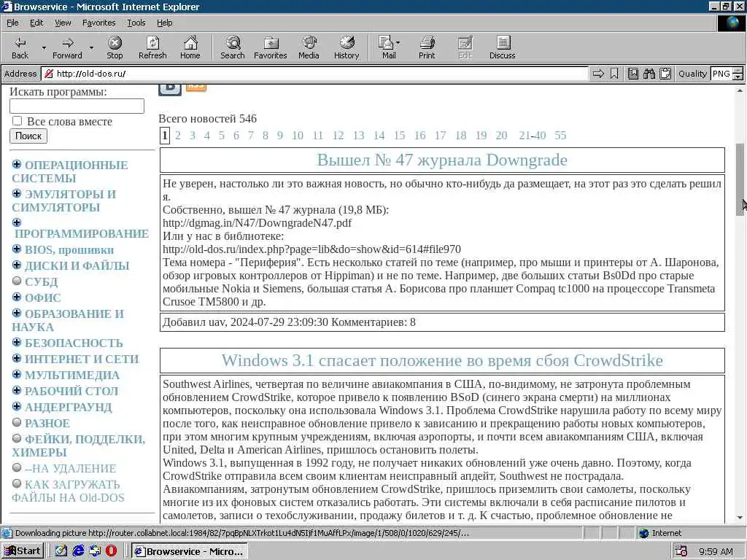Expand ОПЕРАЦИОННЫЕ СИСТЕМЫ category
Viewport: 747px width, 560px height.
click(x=17, y=164)
